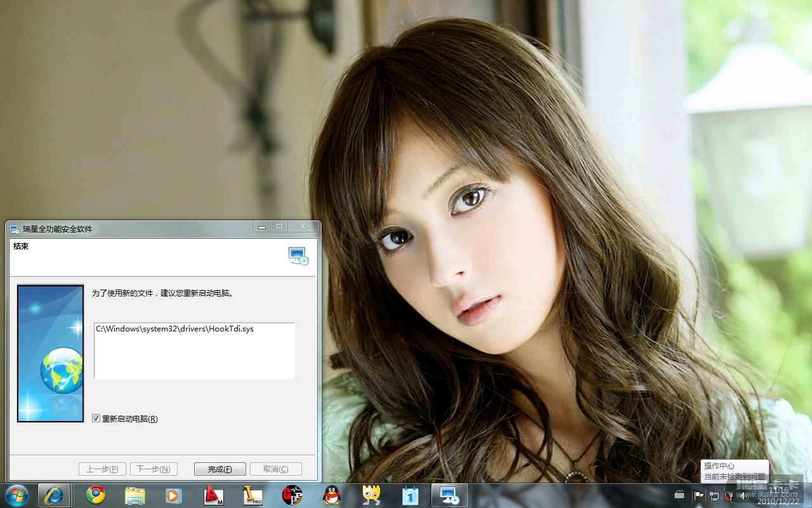Open the AutoCAD Mechanical taskbar icon
Viewport: 812px width, 508px height.
213,495
